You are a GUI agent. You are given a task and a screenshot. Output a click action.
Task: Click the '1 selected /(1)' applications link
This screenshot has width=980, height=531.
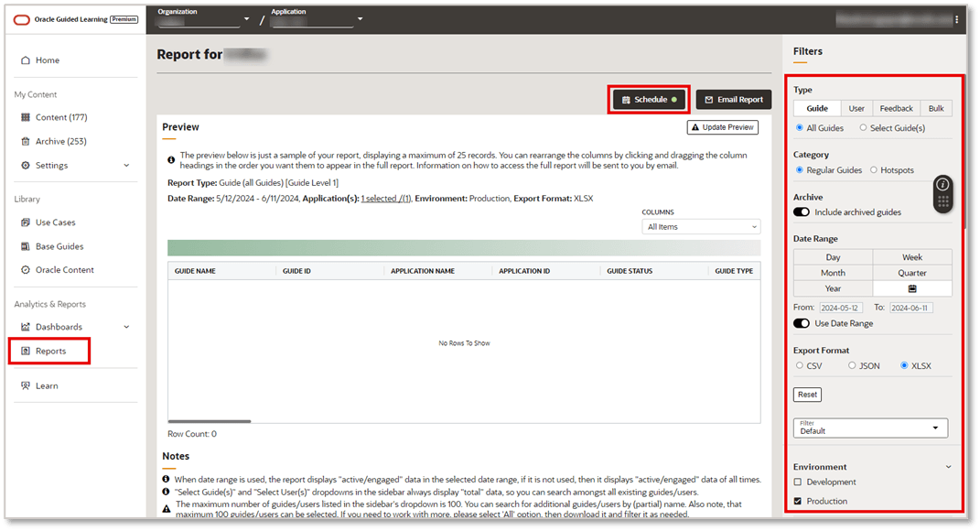click(385, 199)
